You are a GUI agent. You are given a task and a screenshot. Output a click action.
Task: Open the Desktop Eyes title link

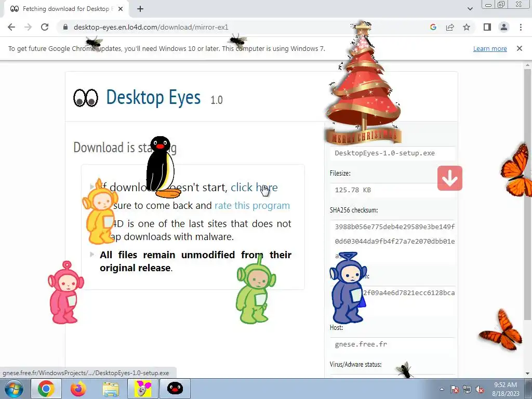click(153, 97)
